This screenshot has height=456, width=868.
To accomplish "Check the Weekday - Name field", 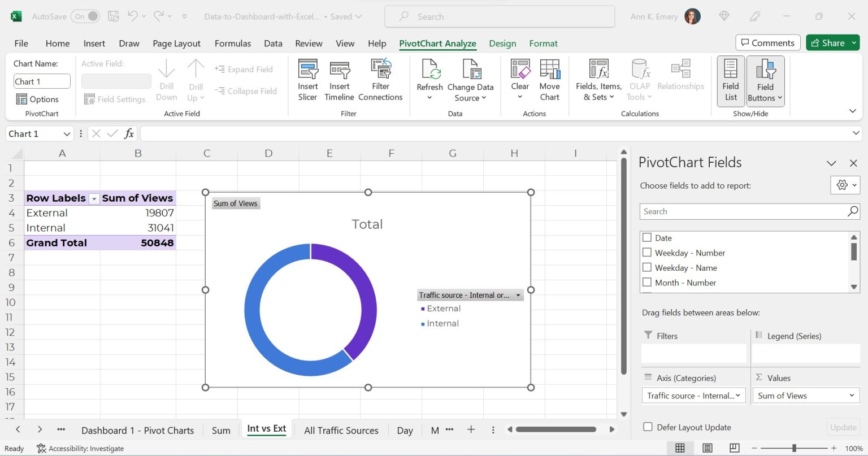I will 646,267.
